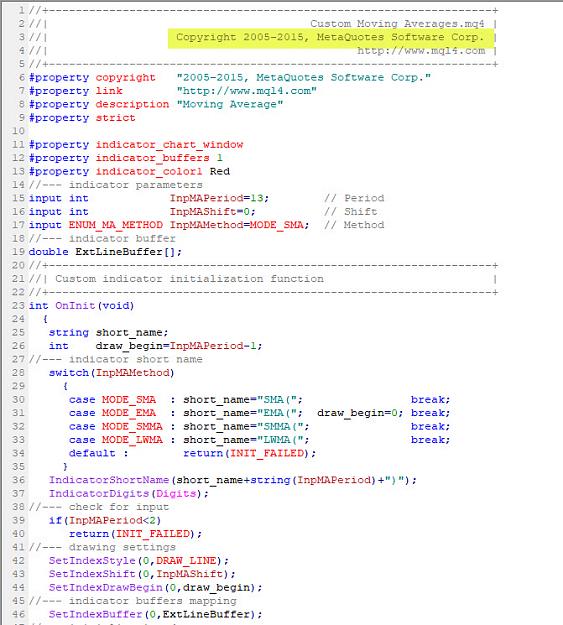Click 'OnInit(void)' function name

95,306
